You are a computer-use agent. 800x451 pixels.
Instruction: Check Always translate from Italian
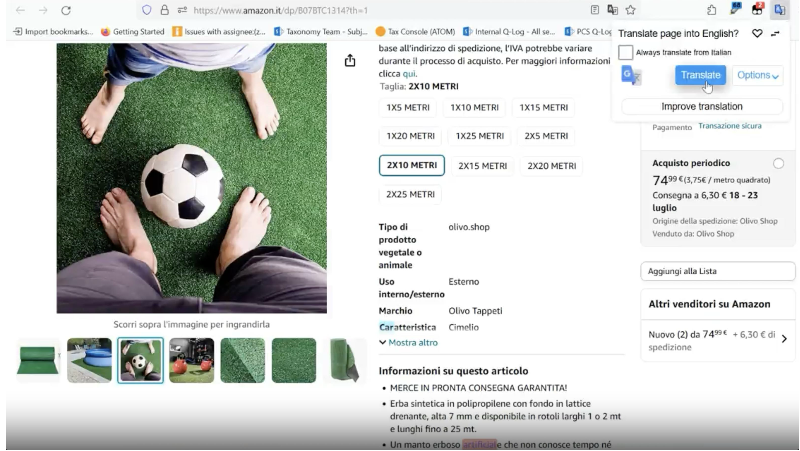click(626, 52)
